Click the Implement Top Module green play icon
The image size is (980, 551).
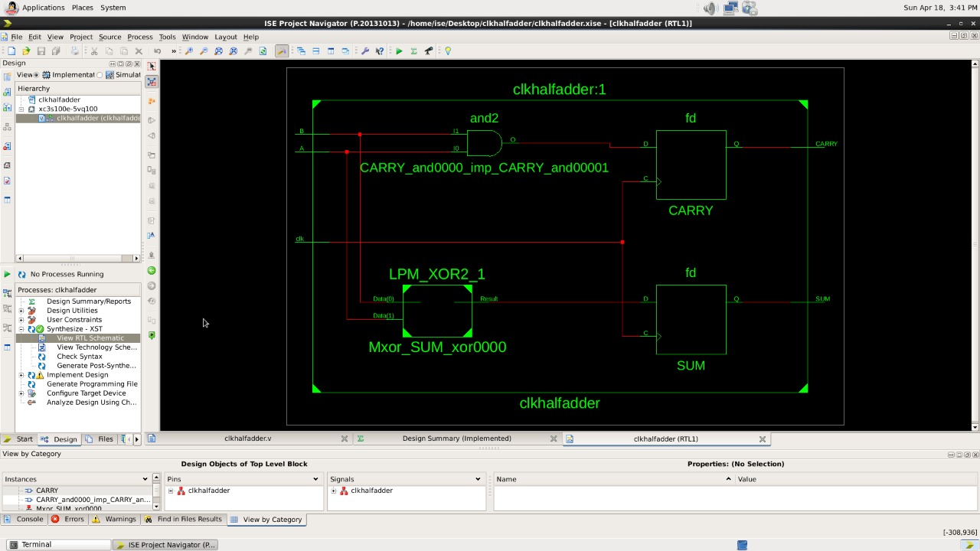(399, 51)
